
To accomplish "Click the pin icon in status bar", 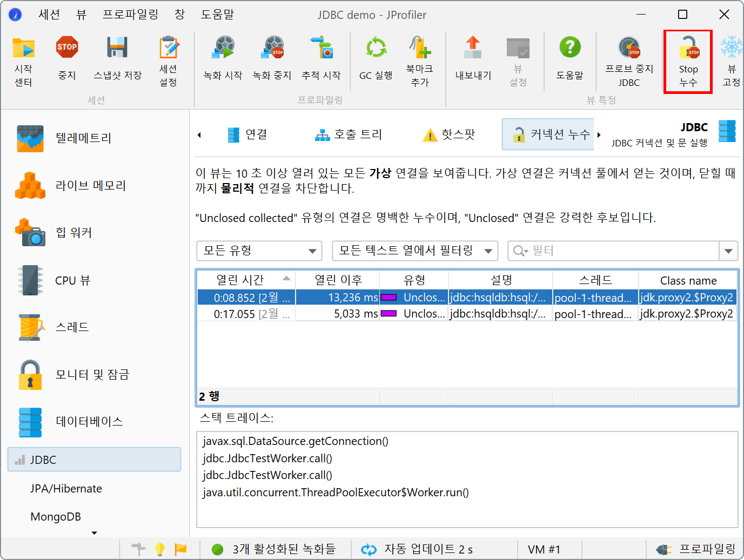I will 139,549.
